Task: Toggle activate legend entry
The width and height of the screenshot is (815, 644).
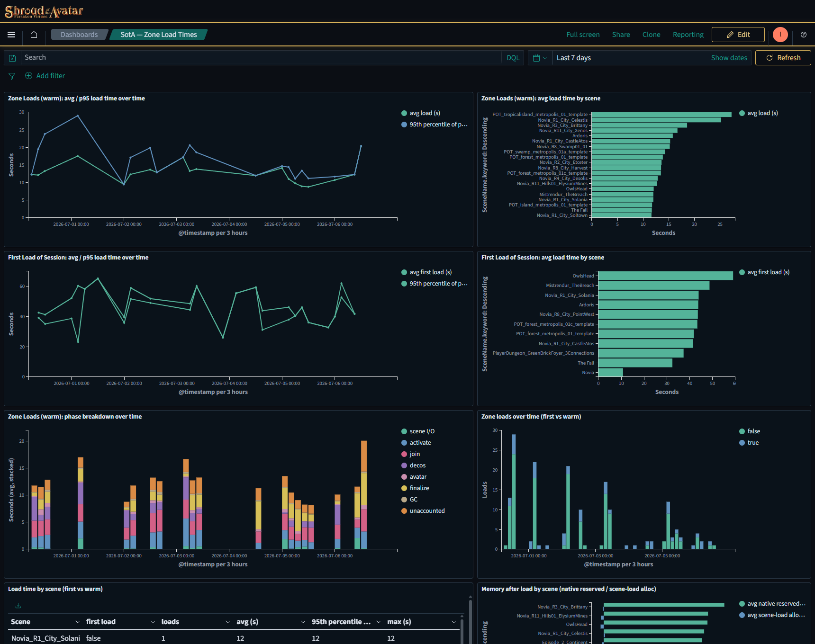Action: (x=416, y=443)
